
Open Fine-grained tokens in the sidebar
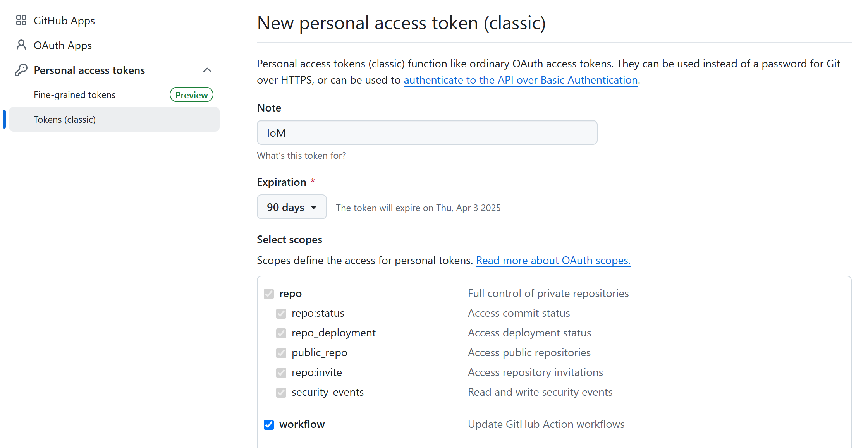click(74, 95)
